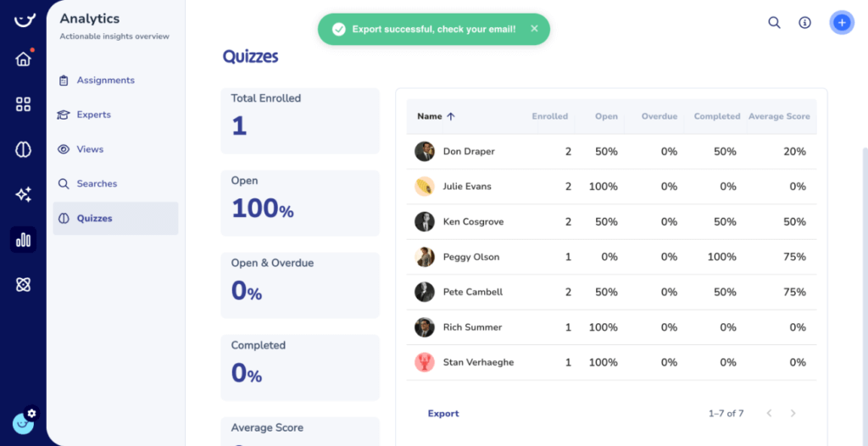
Task: Click the Export link
Action: tap(443, 414)
